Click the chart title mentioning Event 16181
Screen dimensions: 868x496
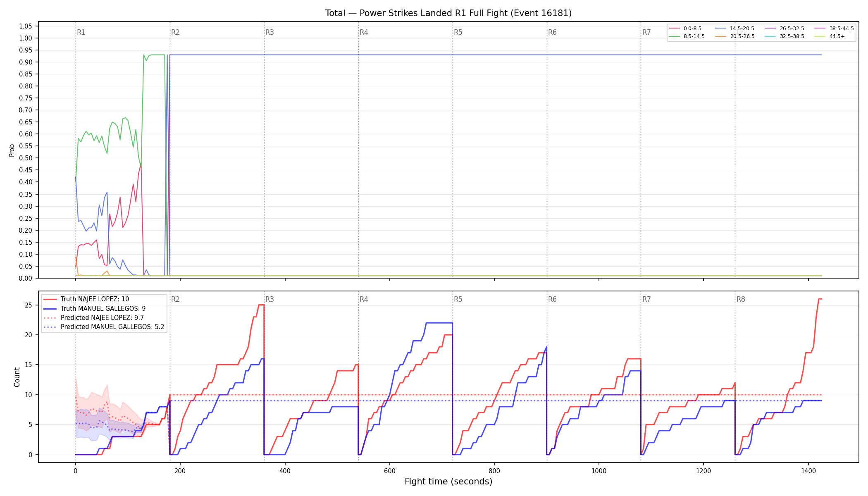click(448, 13)
